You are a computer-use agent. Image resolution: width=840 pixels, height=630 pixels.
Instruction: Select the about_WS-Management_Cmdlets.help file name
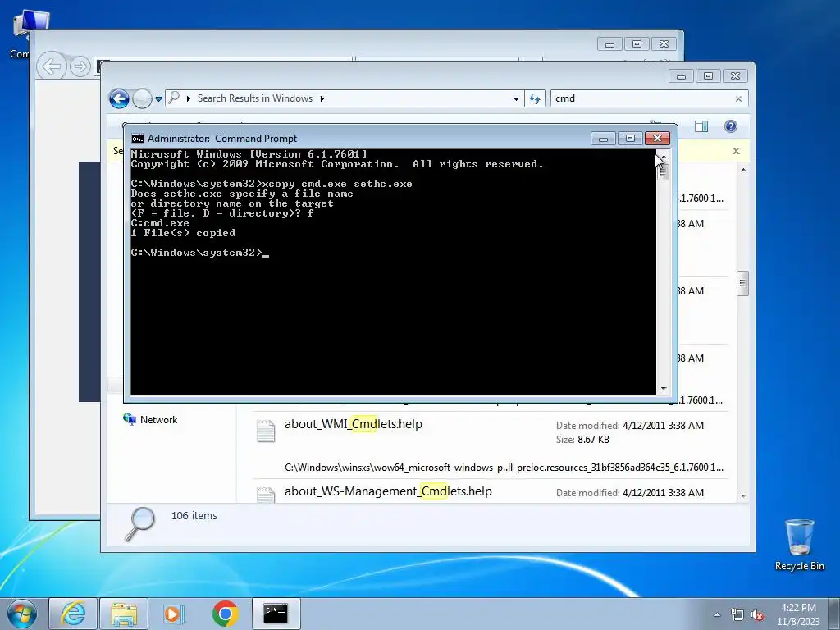pos(388,491)
